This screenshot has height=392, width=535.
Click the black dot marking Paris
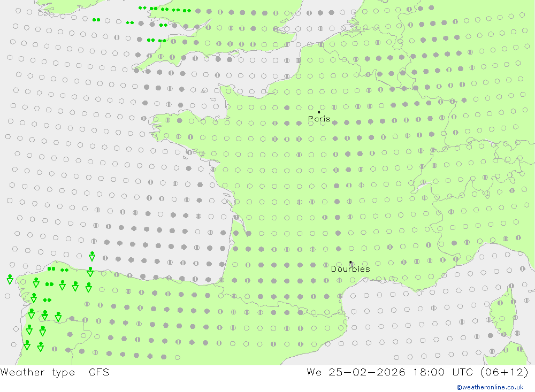click(319, 112)
